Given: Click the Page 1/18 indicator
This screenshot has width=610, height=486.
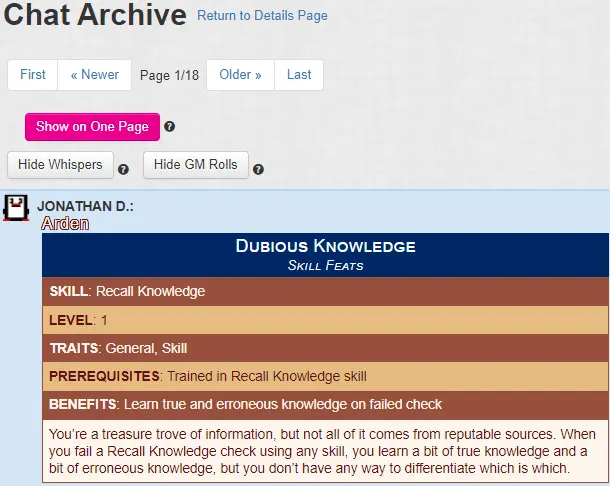Looking at the screenshot, I should 169,75.
